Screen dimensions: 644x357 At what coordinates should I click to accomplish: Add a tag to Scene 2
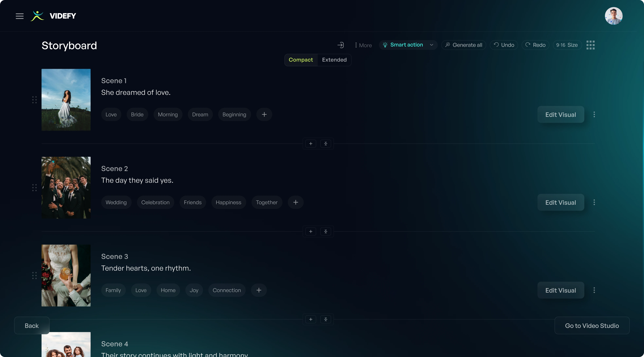click(295, 202)
